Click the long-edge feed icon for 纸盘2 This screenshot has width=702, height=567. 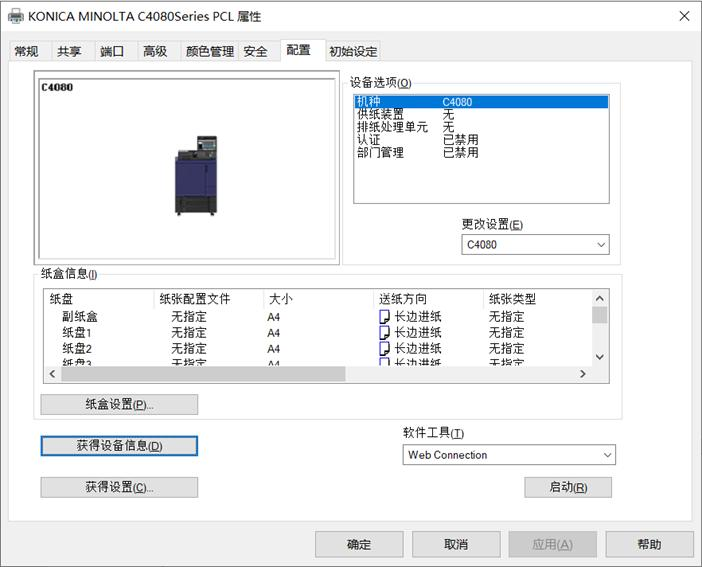384,348
